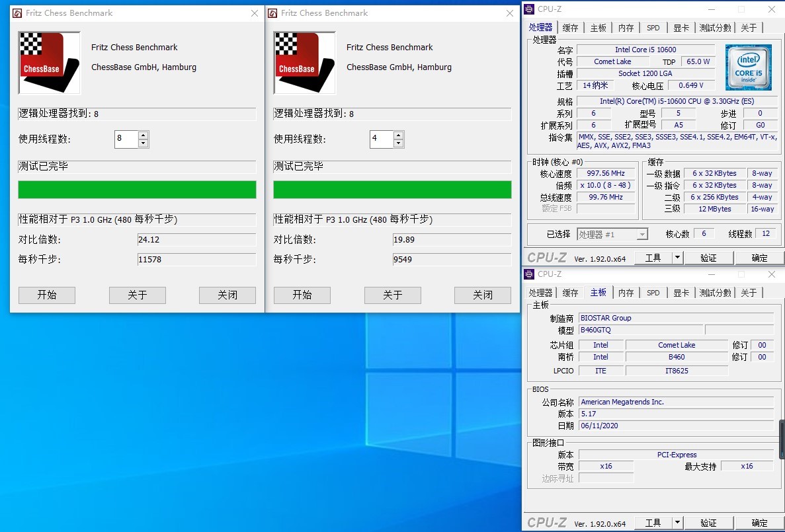The height and width of the screenshot is (532, 785).
Task: Click IT8625 LPCIO value
Action: click(677, 371)
